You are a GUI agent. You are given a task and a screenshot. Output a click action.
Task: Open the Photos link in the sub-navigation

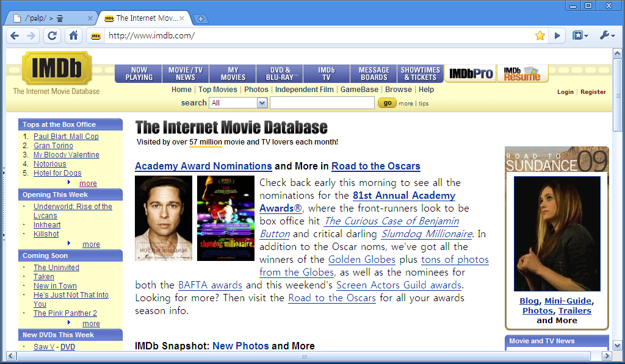[x=256, y=90]
